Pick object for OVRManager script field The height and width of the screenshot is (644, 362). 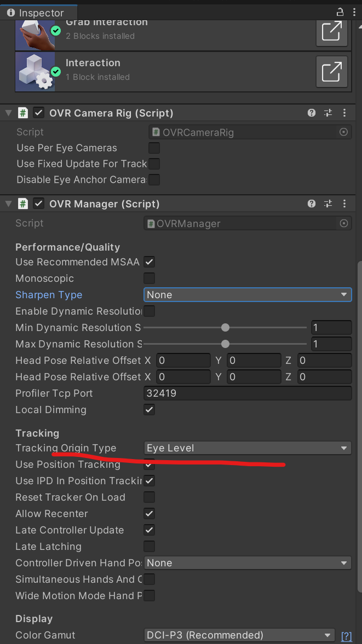(x=344, y=223)
